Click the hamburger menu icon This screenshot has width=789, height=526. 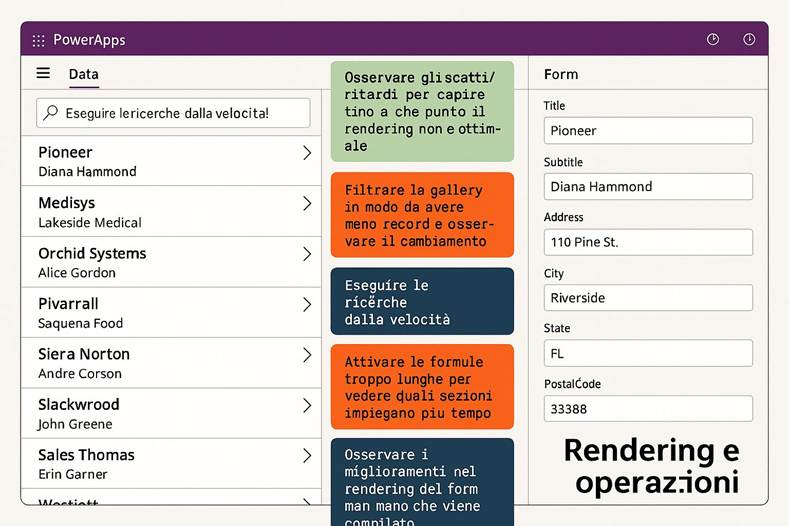click(x=43, y=73)
